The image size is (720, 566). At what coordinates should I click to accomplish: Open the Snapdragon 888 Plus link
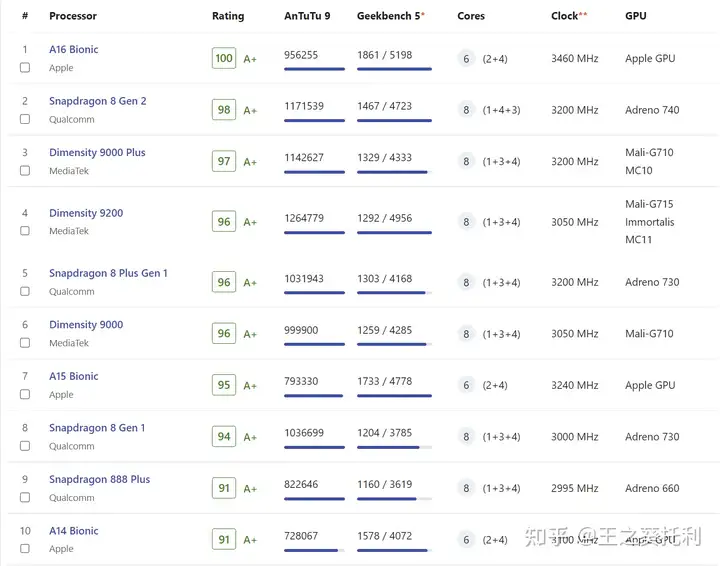[x=100, y=479]
